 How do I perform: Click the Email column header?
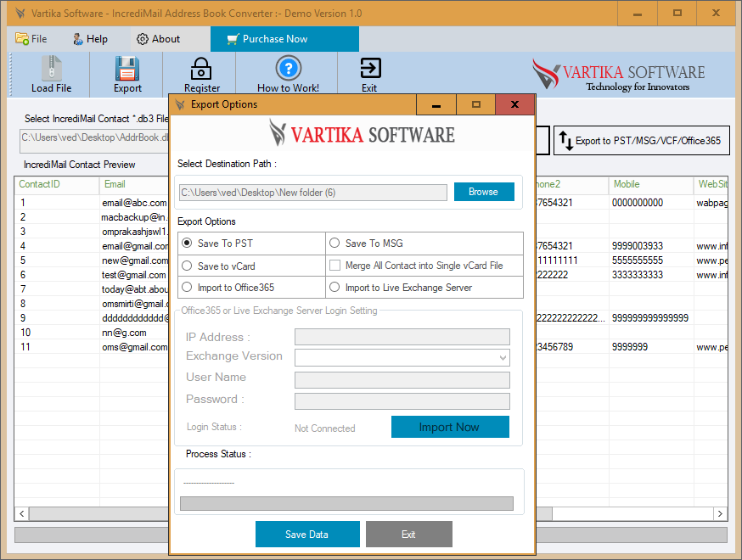click(134, 184)
